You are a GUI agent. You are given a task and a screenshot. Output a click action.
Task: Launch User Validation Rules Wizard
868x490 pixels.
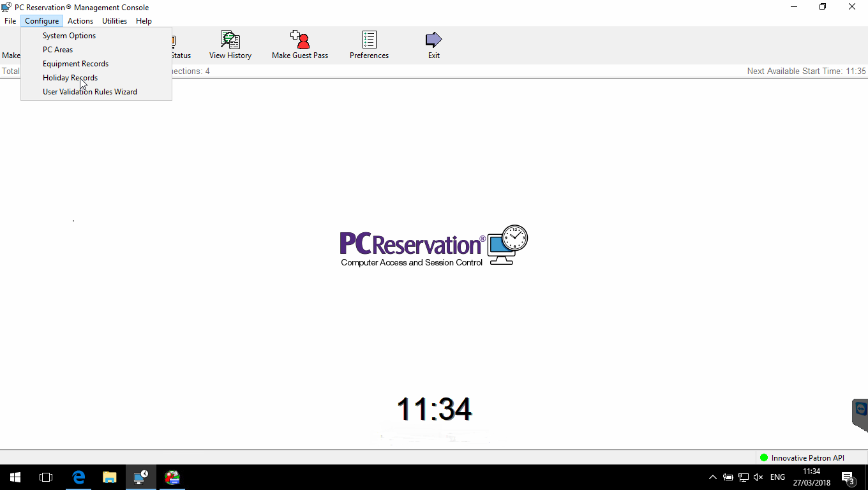coord(96,92)
